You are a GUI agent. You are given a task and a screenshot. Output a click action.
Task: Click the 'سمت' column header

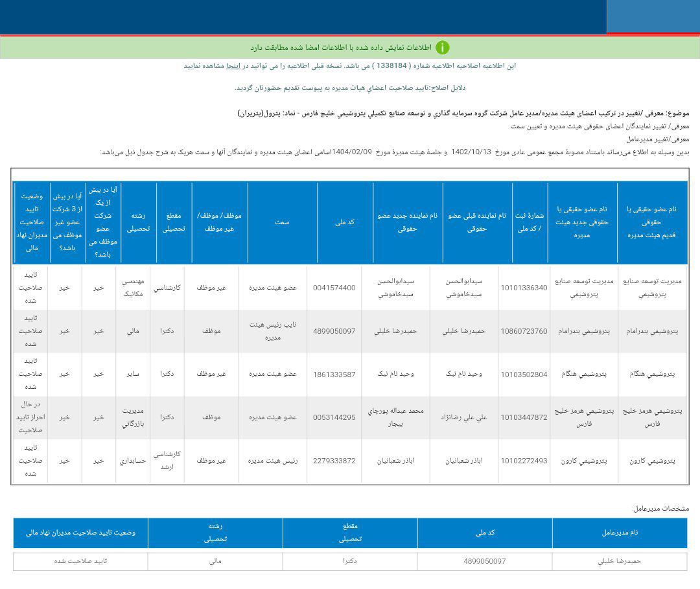[282, 222]
